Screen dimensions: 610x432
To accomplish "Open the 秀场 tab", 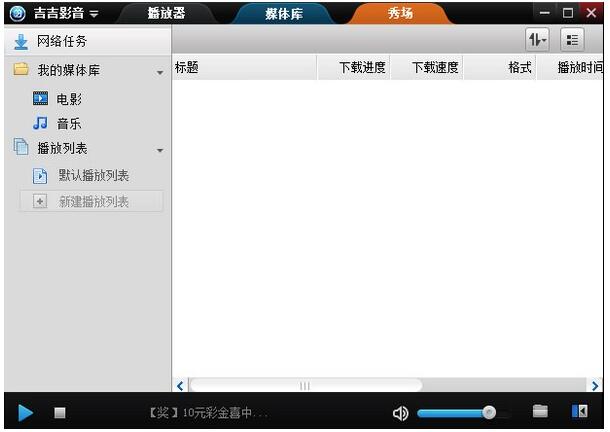I will pos(400,14).
